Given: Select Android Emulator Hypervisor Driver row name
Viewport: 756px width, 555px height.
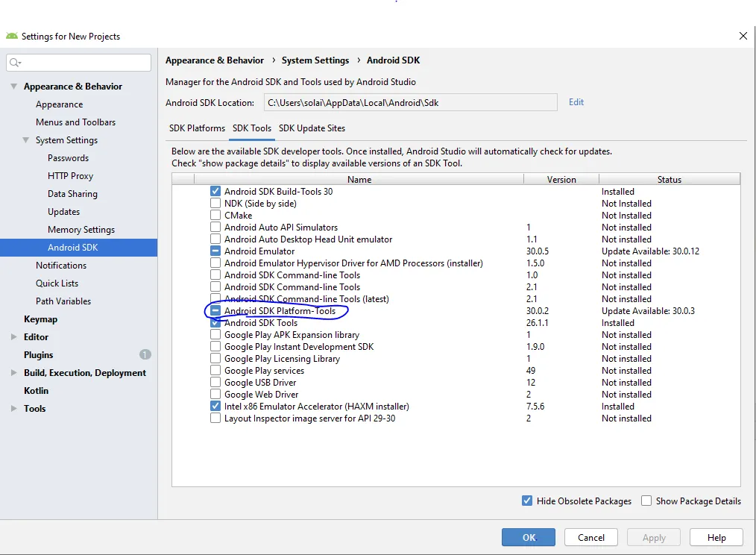Looking at the screenshot, I should coord(353,263).
